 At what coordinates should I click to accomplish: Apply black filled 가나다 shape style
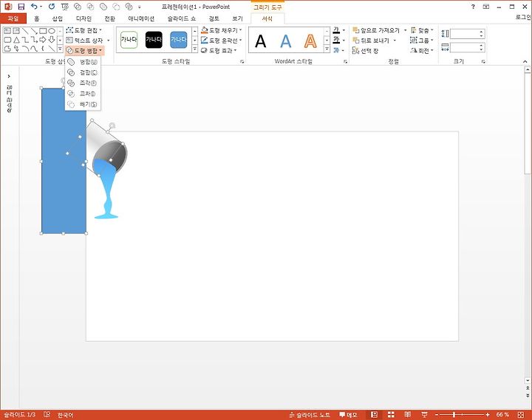[154, 40]
